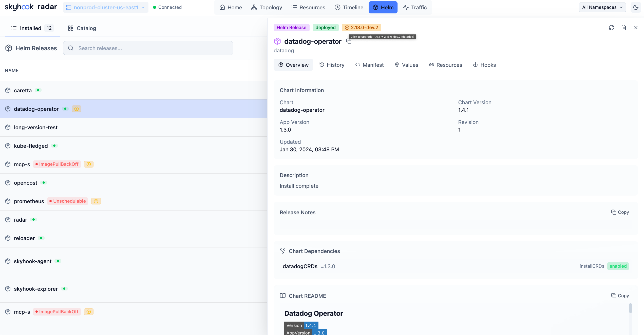Click the upgrade arrow icon on the prometheus row
The height and width of the screenshot is (335, 644).
tap(96, 201)
